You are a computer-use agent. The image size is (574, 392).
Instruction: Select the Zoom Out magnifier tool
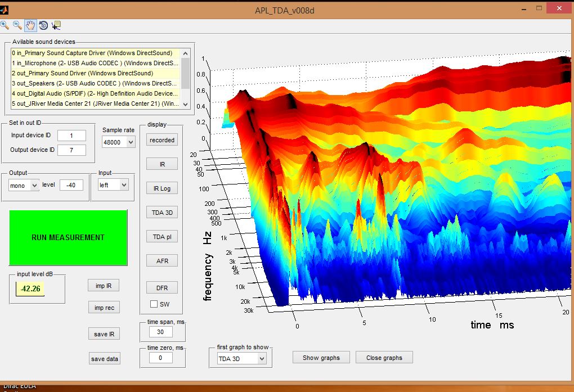(17, 25)
